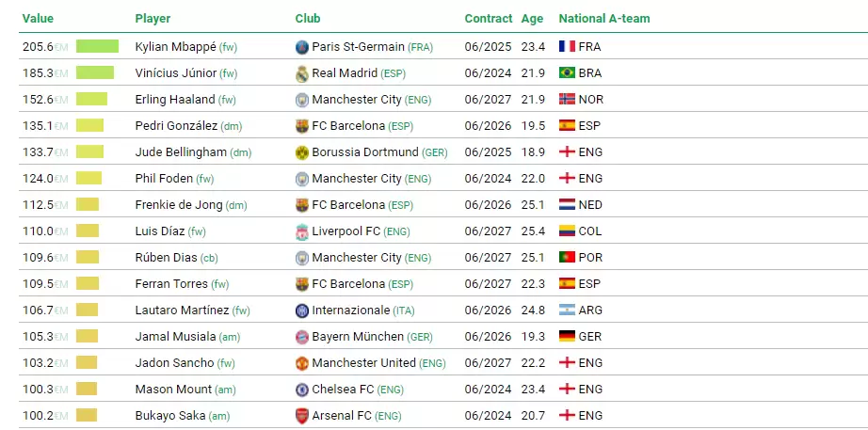Viewport: 868px width, 430px height.
Task: Click the Real Madrid crest icon
Action: [x=301, y=73]
